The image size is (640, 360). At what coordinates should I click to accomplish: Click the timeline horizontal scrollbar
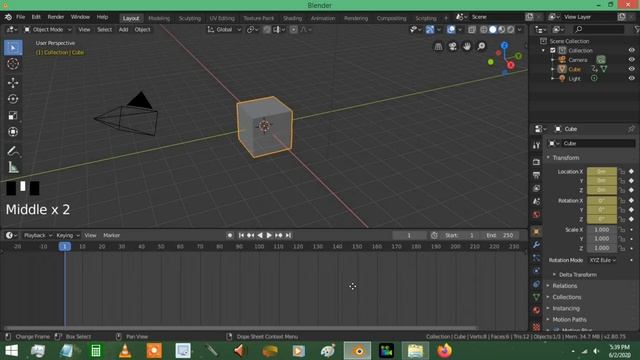pos(241,328)
